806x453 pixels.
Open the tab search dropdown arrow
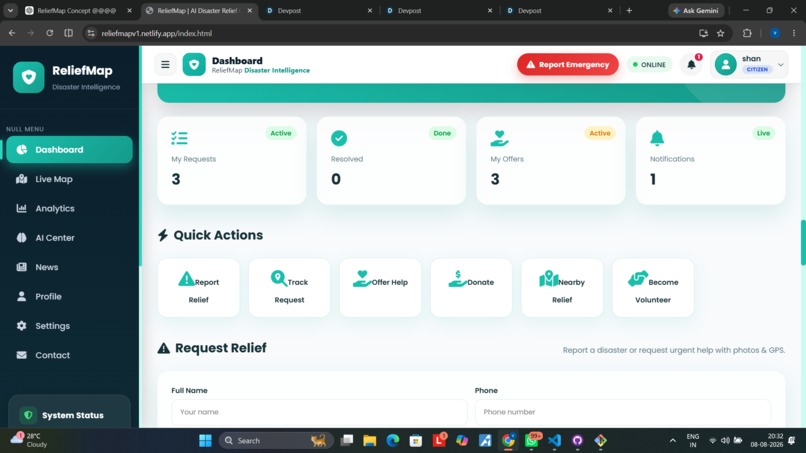[10, 10]
